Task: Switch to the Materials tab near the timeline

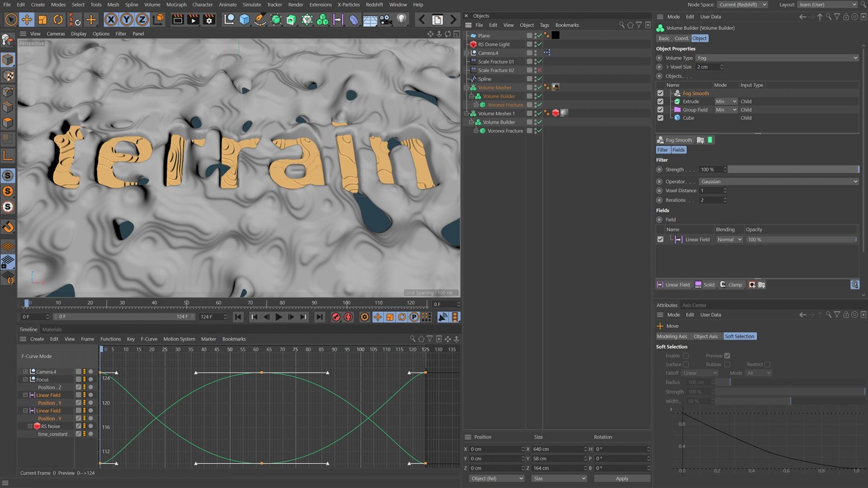Action: tap(52, 329)
